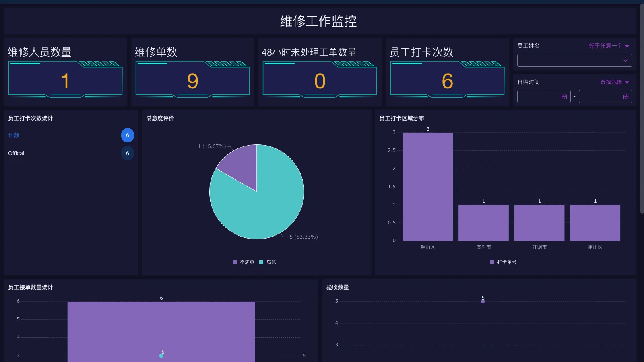Click the 满意度评价 panel title
The image size is (644, 362).
tap(160, 118)
